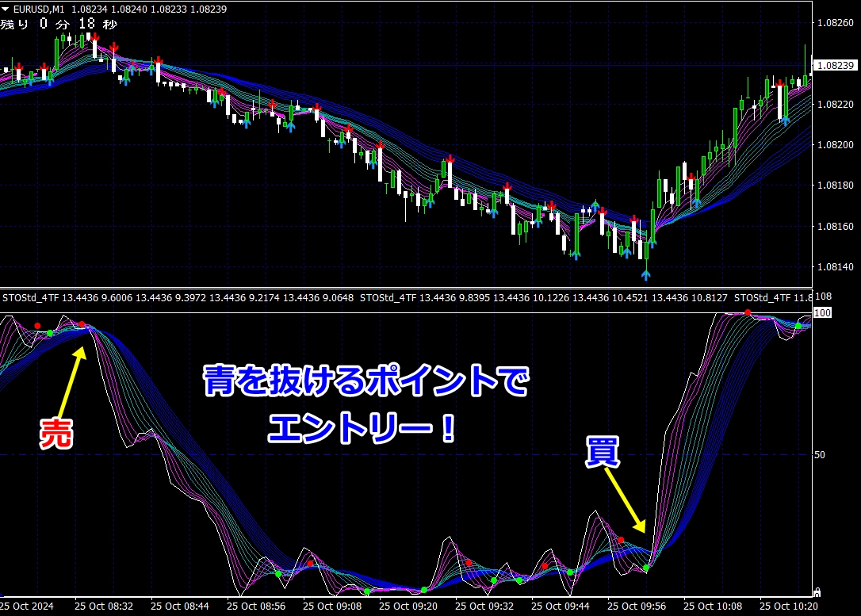This screenshot has width=861, height=616.
Task: Click the red dot at the oscillator's top-right peak
Action: coord(748,312)
